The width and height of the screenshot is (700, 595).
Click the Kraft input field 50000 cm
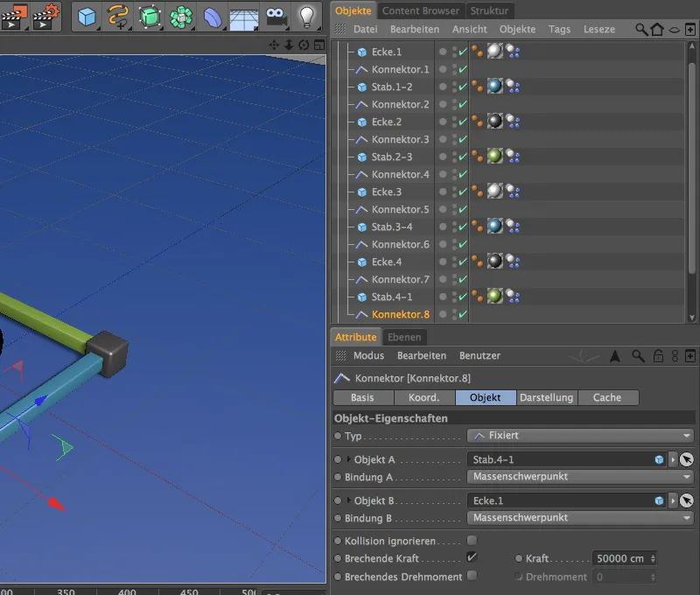(620, 558)
